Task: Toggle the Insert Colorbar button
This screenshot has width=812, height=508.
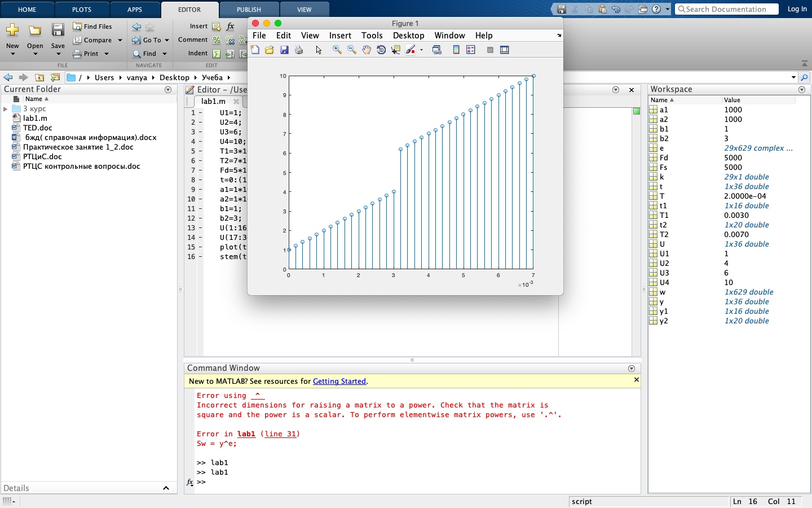Action: tap(456, 50)
